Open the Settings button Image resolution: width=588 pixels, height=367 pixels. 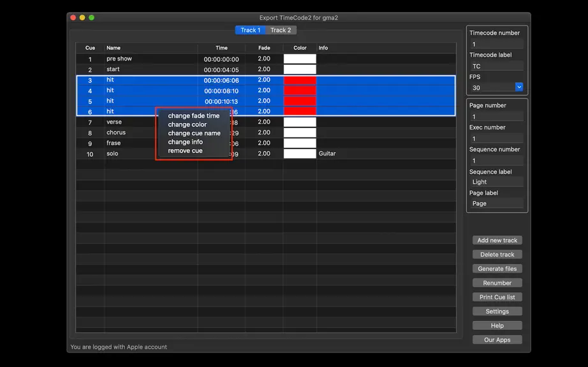(497, 311)
